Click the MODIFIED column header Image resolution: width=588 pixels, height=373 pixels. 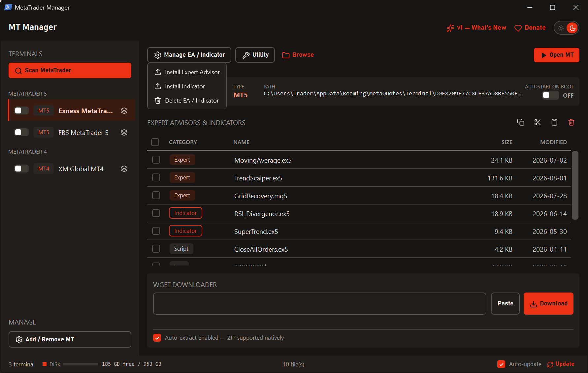(553, 142)
